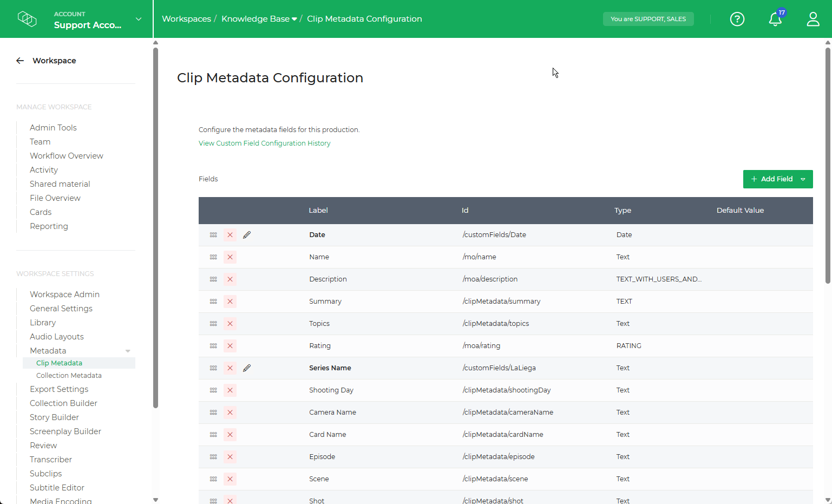Click the help question mark icon
This screenshot has height=504, width=832.
(737, 19)
